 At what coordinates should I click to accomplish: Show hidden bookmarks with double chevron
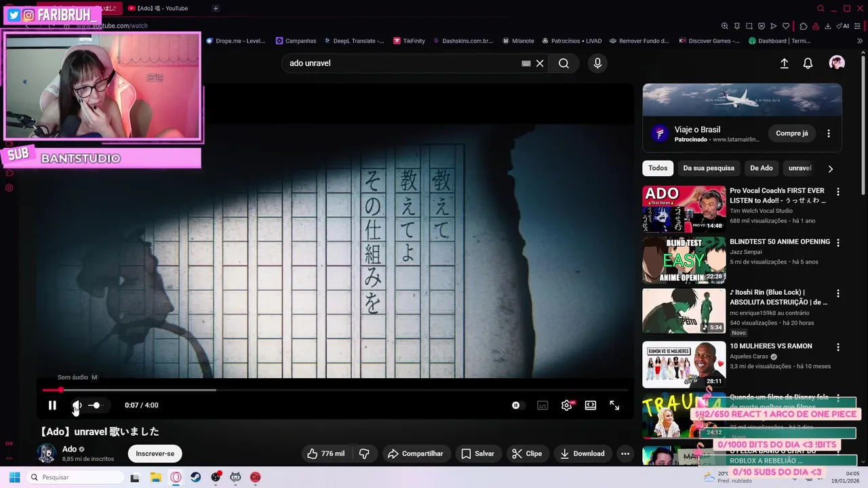[x=860, y=41]
